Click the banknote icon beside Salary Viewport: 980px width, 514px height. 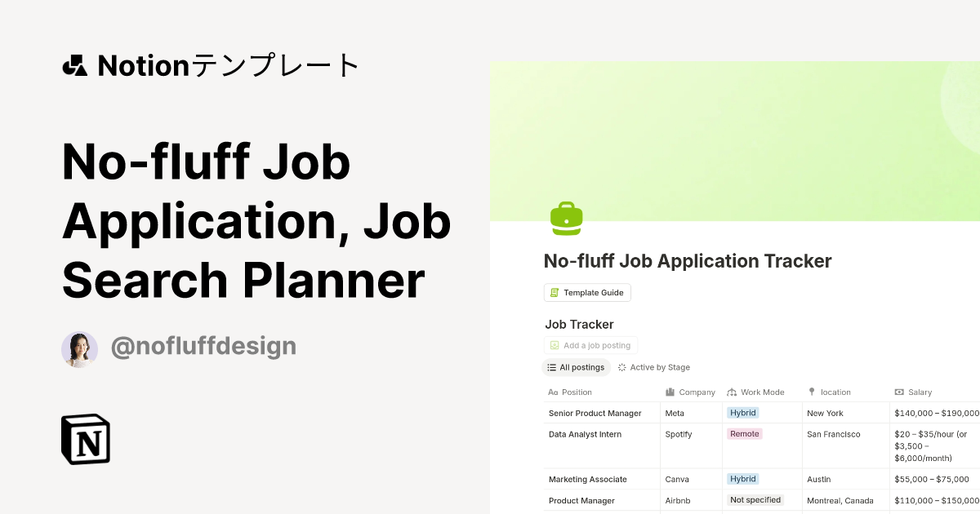(900, 392)
